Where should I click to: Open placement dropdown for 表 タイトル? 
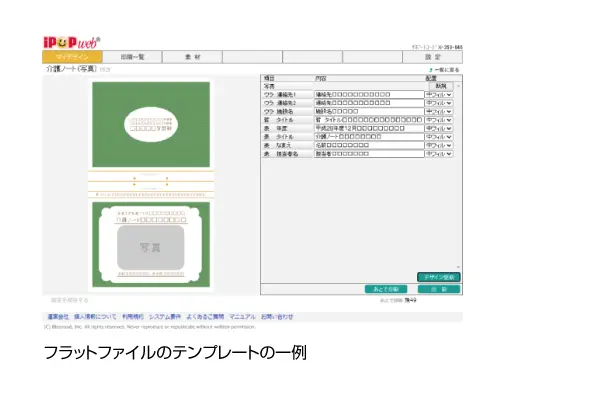[x=439, y=137]
